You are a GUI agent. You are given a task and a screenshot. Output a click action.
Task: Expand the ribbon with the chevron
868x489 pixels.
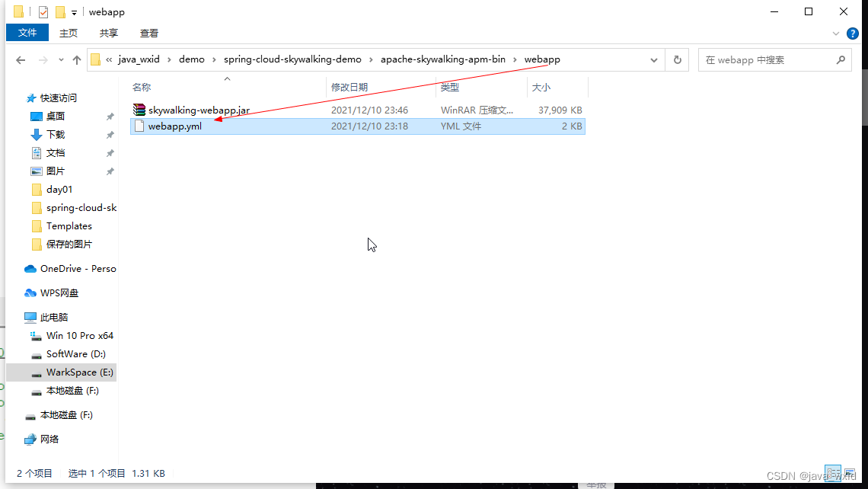(x=836, y=34)
